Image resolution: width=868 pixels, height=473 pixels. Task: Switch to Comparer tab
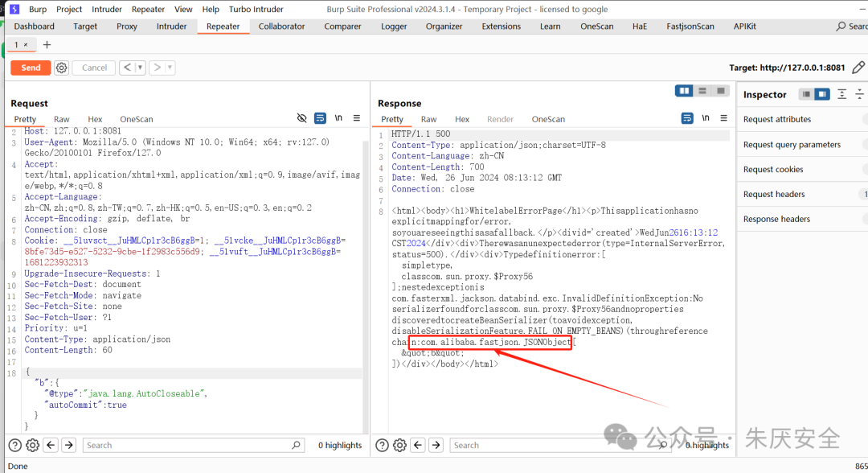342,26
